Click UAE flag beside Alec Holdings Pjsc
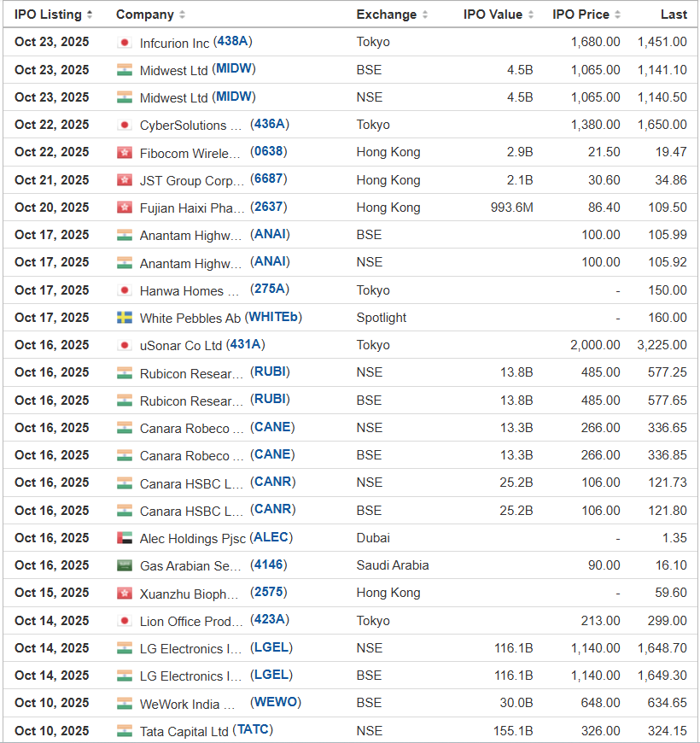This screenshot has width=700, height=743. (x=125, y=538)
